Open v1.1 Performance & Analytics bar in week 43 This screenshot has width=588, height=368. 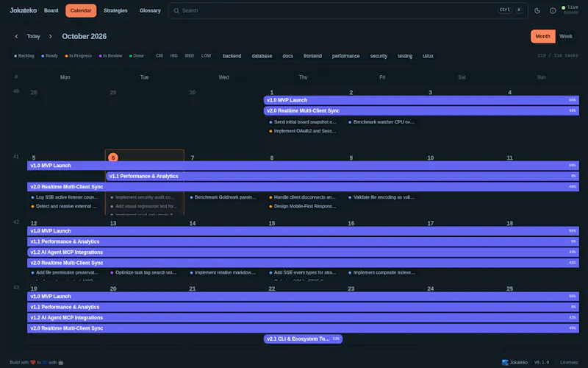point(303,307)
